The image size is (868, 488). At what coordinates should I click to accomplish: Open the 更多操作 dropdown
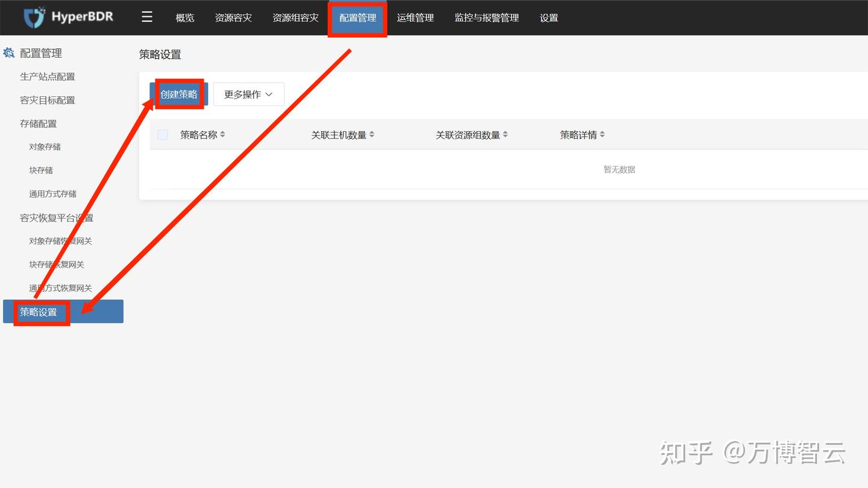click(x=248, y=94)
